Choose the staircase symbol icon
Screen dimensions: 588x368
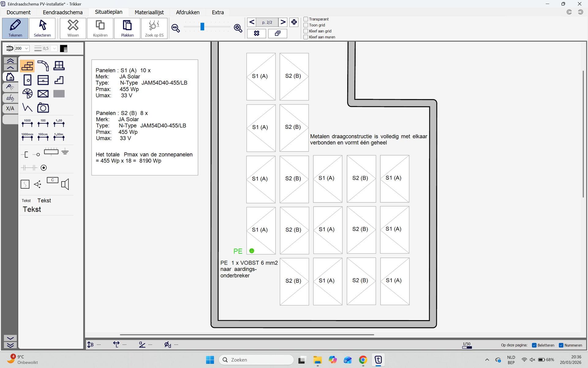point(59,80)
